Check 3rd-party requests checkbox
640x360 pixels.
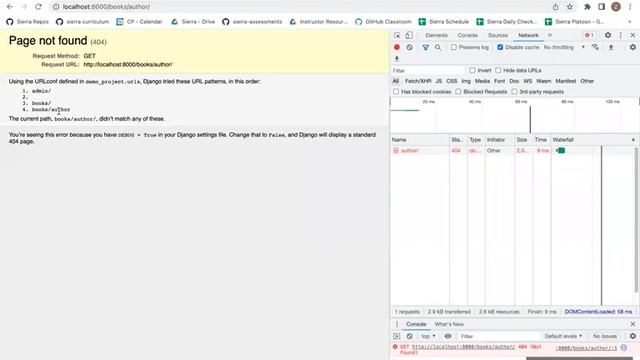[514, 92]
